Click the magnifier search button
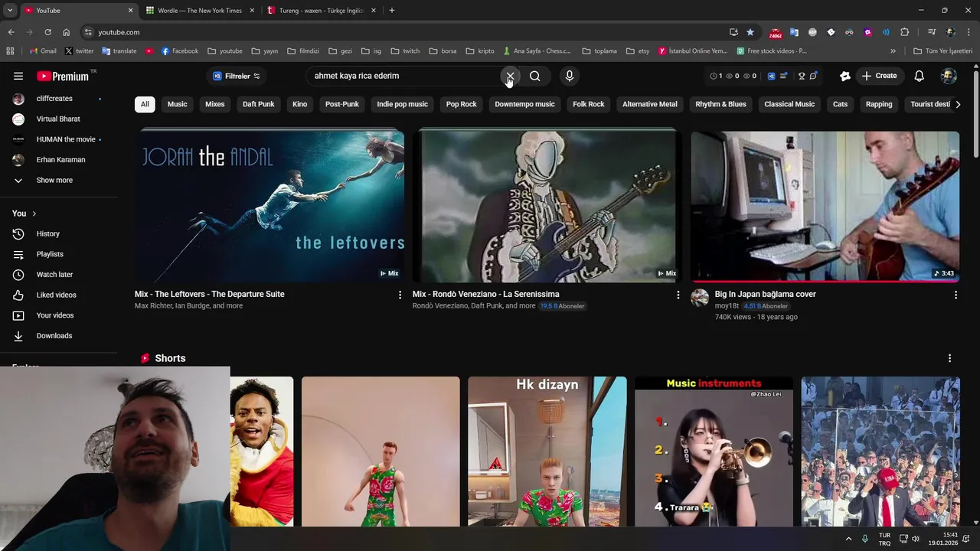The image size is (980, 551). click(535, 76)
